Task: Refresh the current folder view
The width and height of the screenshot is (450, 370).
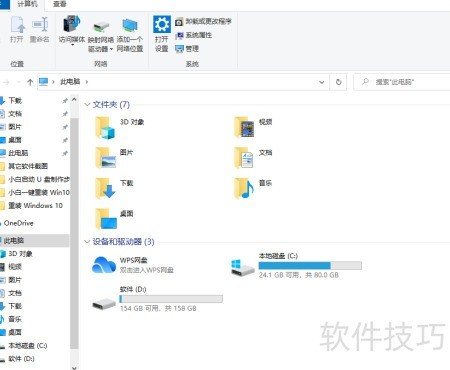Action: coord(338,82)
